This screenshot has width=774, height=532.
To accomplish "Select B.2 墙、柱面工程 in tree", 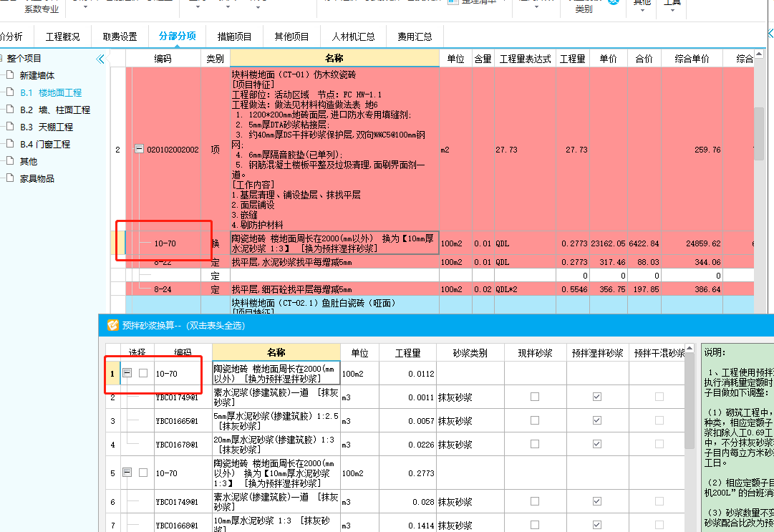I will (x=55, y=110).
